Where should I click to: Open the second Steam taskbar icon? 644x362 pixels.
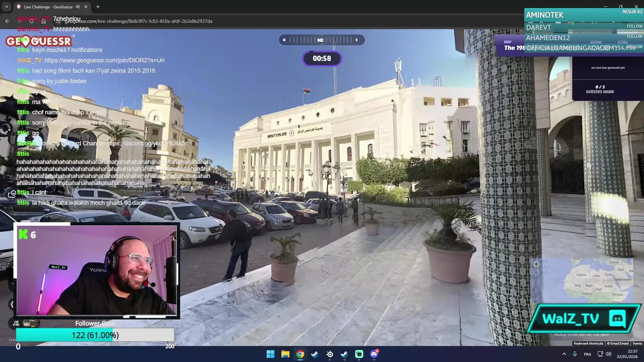[344, 354]
